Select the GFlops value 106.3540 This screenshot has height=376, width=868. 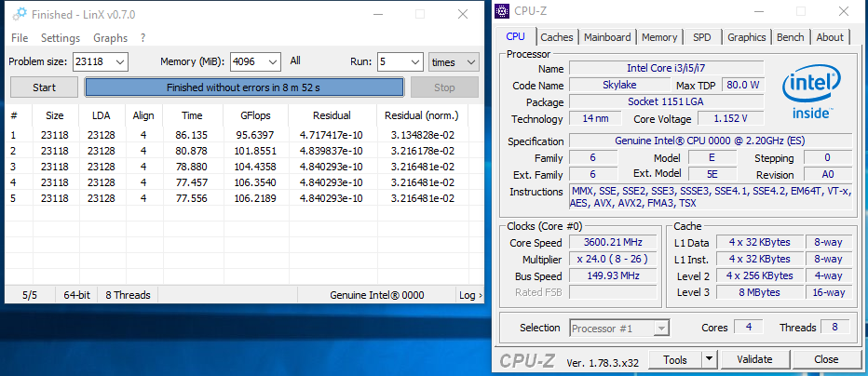257,182
